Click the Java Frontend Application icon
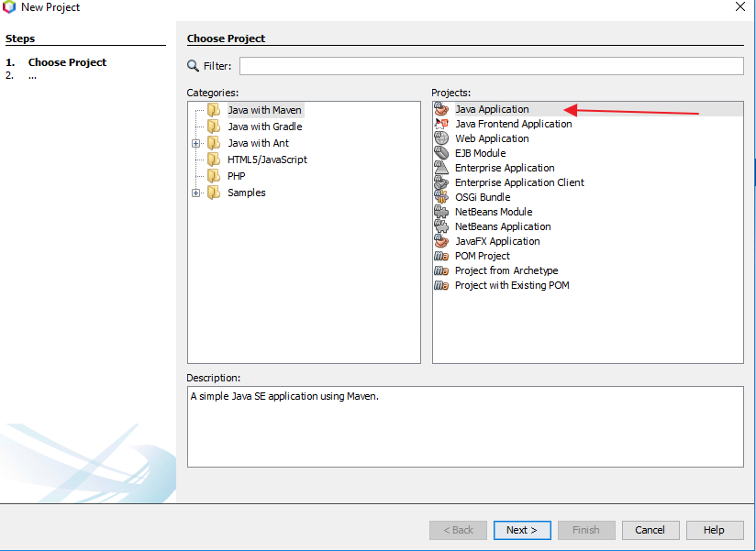 pyautogui.click(x=441, y=124)
